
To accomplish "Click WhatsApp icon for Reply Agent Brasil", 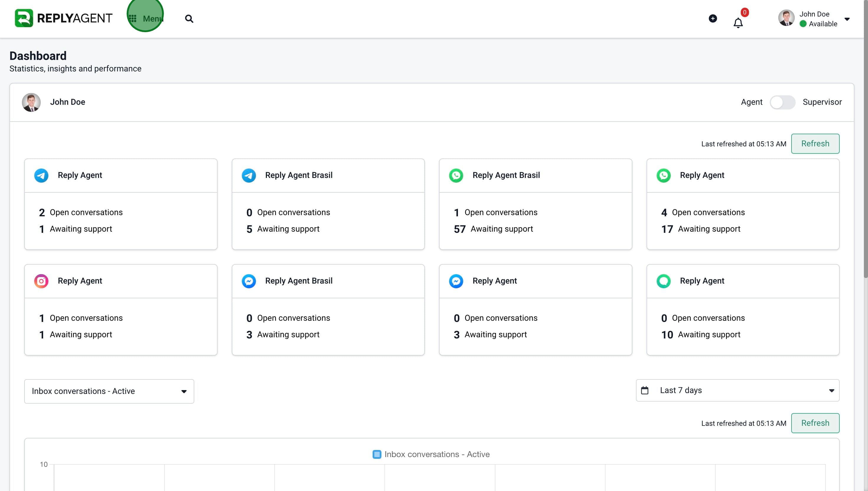I will point(456,175).
